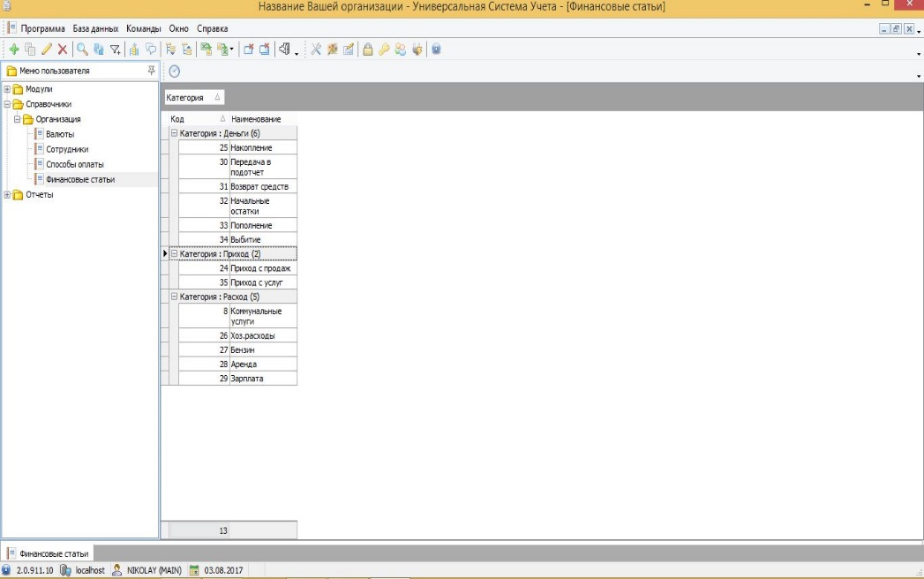Select the Аренда row
924x579 pixels.
point(237,364)
